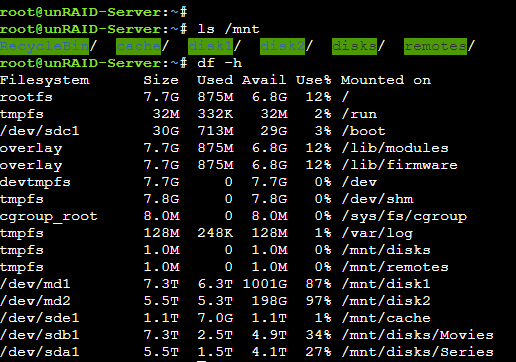Screen dimensions: 516x362
Task: Click /dev/md2 filesystem entry
Action: [x=35, y=301]
